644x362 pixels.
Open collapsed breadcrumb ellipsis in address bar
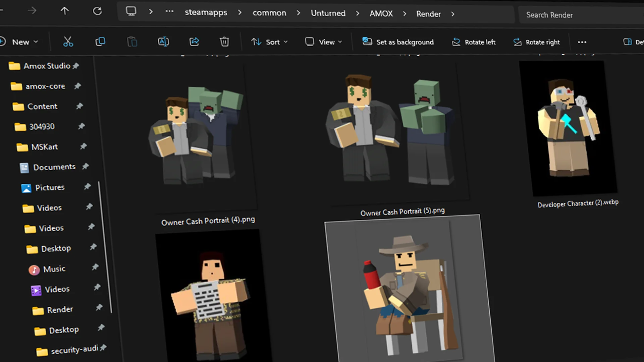[169, 11]
